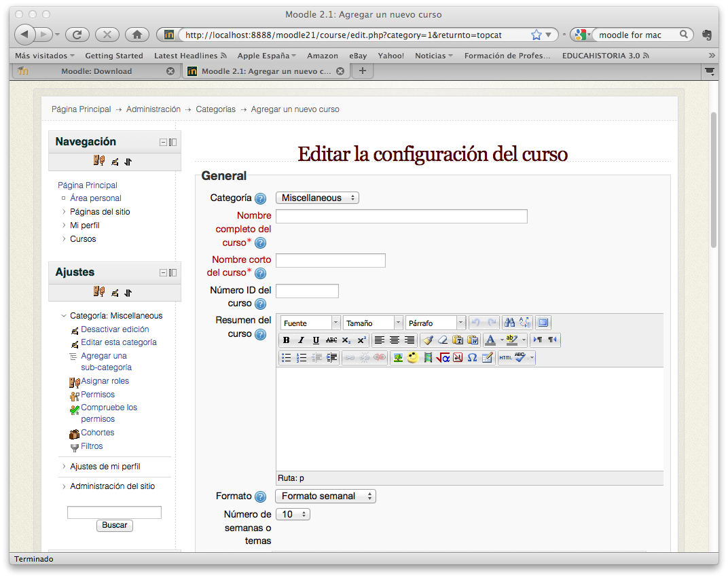
Task: Enable underline formatting
Action: (315, 340)
